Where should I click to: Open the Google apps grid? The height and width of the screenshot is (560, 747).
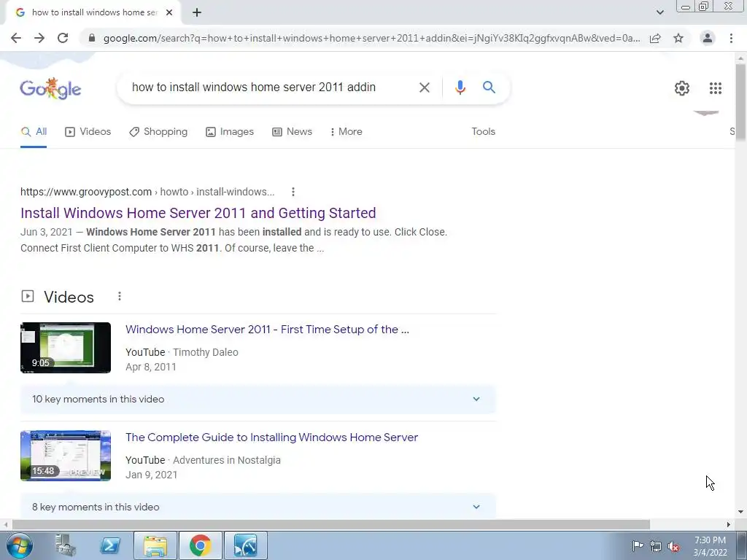point(715,88)
